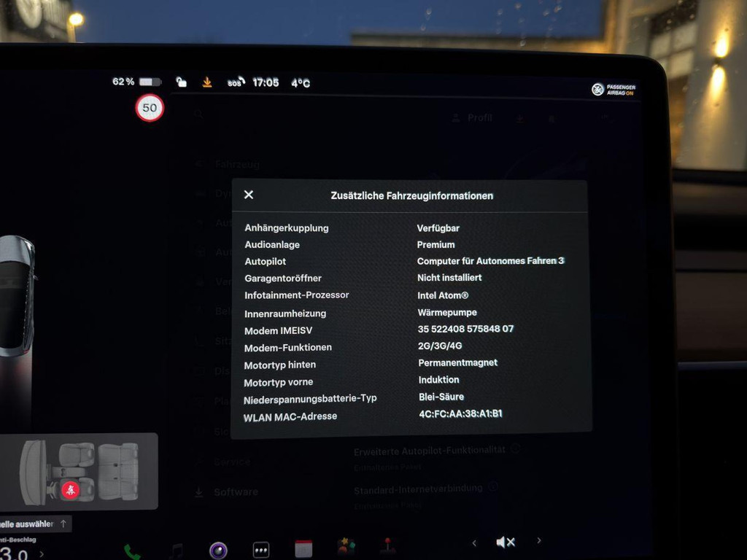Screen dimensions: 747x560
Task: Open the Profil button
Action: pyautogui.click(x=472, y=117)
